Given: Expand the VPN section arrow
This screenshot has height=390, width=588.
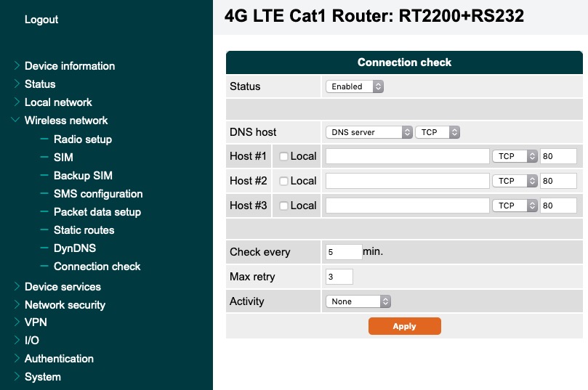Looking at the screenshot, I should pyautogui.click(x=17, y=322).
